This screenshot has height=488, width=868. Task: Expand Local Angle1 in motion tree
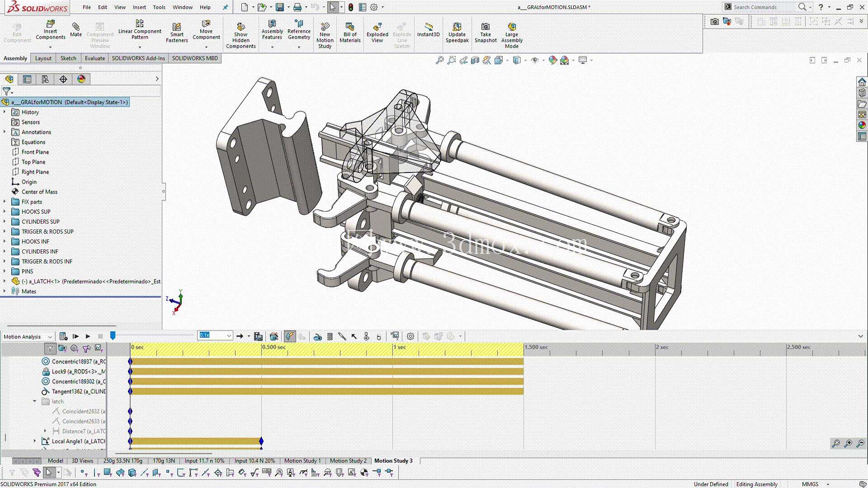34,441
